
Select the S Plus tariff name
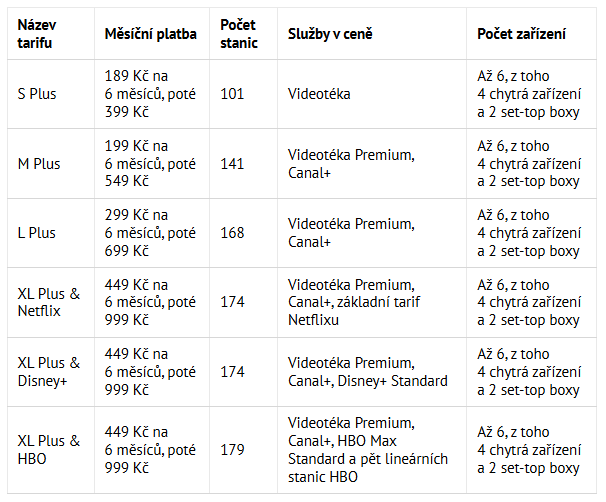coord(37,94)
